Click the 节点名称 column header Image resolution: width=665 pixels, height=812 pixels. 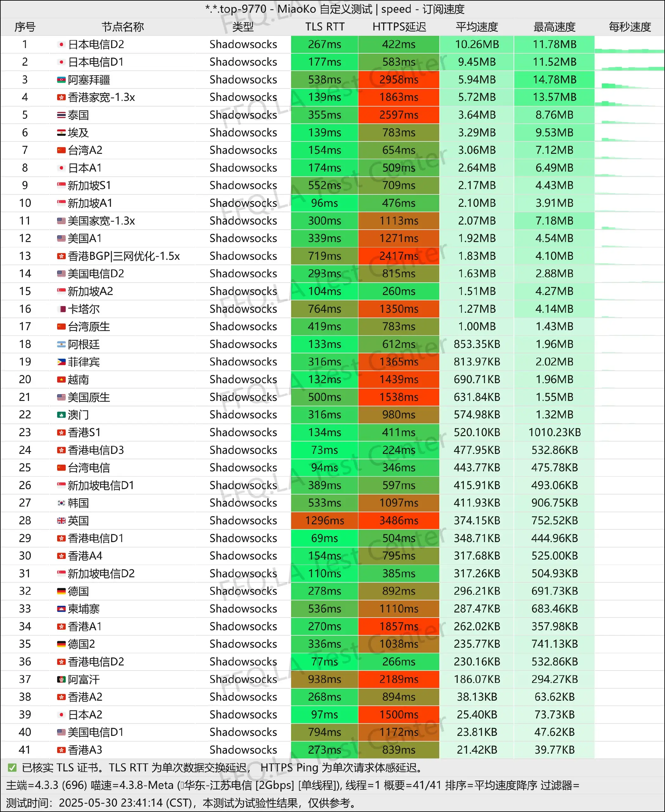[x=123, y=27]
